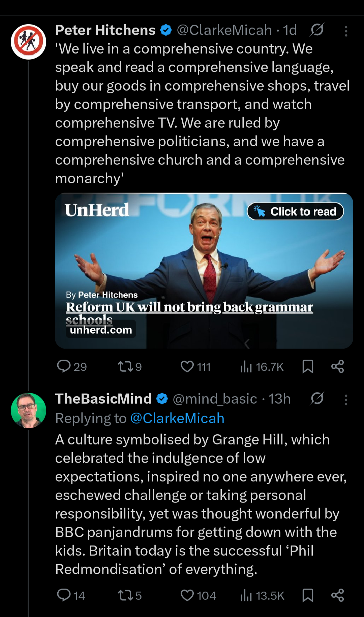Image resolution: width=364 pixels, height=617 pixels.
Task: Open Peter Hitchens profile avatar
Action: (28, 41)
